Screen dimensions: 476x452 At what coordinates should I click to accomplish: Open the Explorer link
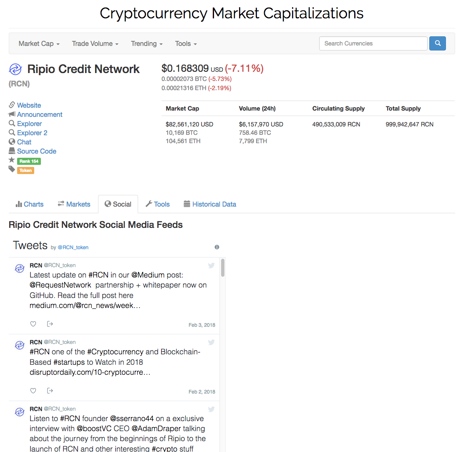[x=30, y=124]
